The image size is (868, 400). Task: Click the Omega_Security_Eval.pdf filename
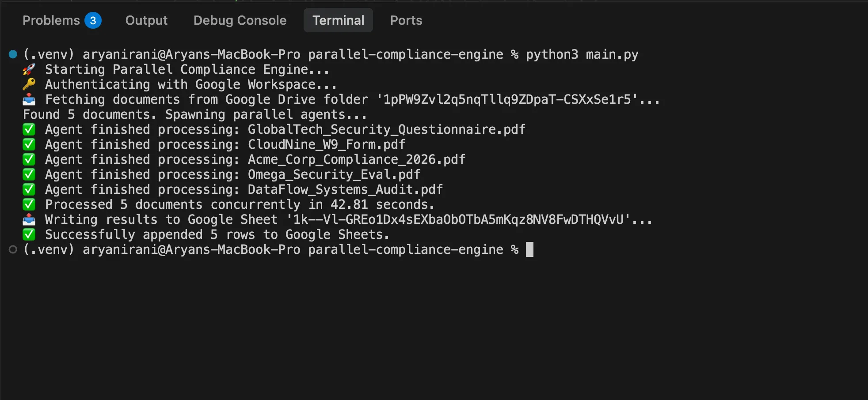click(334, 174)
